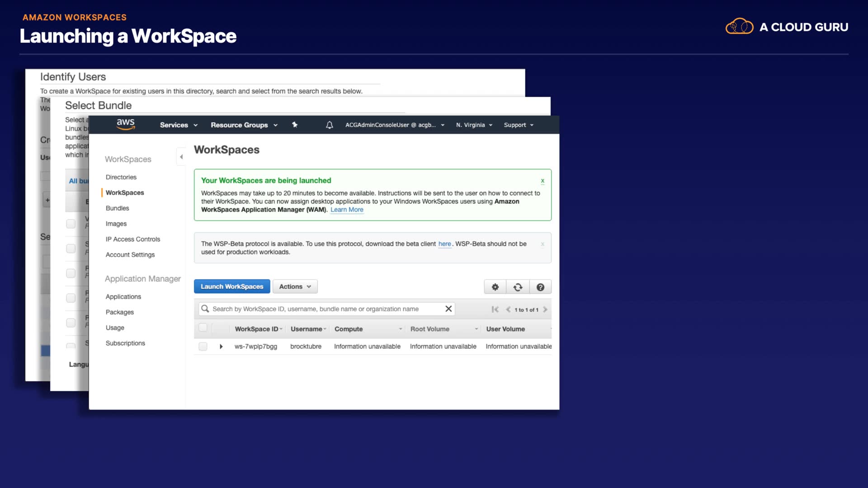Refresh the WorkSpaces list
This screenshot has width=868, height=488.
pyautogui.click(x=518, y=287)
